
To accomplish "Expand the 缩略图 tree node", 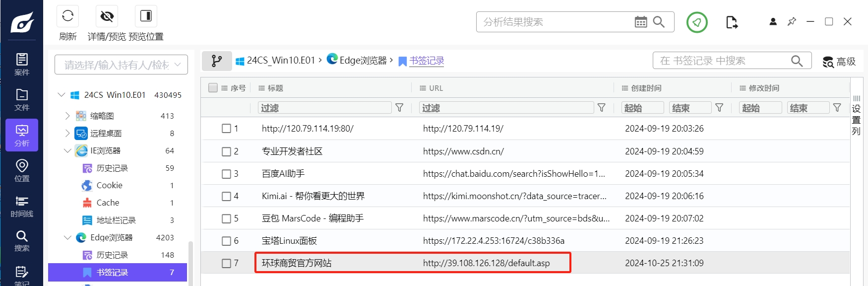I will 68,116.
